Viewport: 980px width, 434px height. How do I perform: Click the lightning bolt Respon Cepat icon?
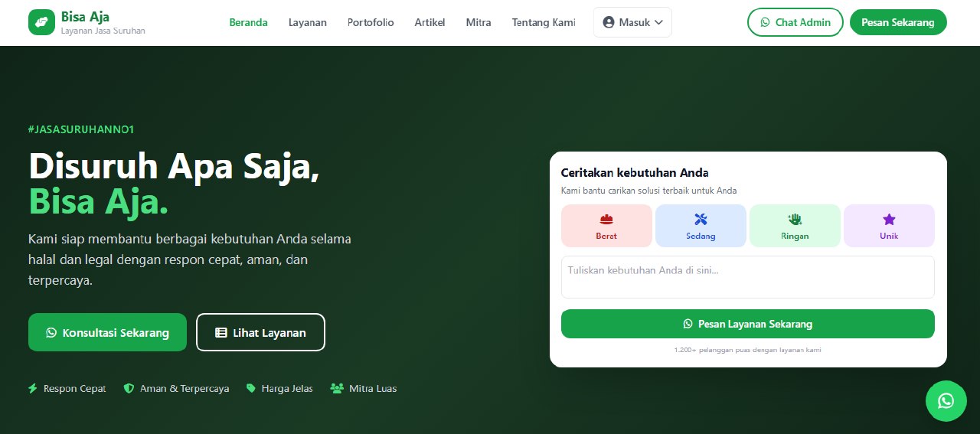[33, 388]
